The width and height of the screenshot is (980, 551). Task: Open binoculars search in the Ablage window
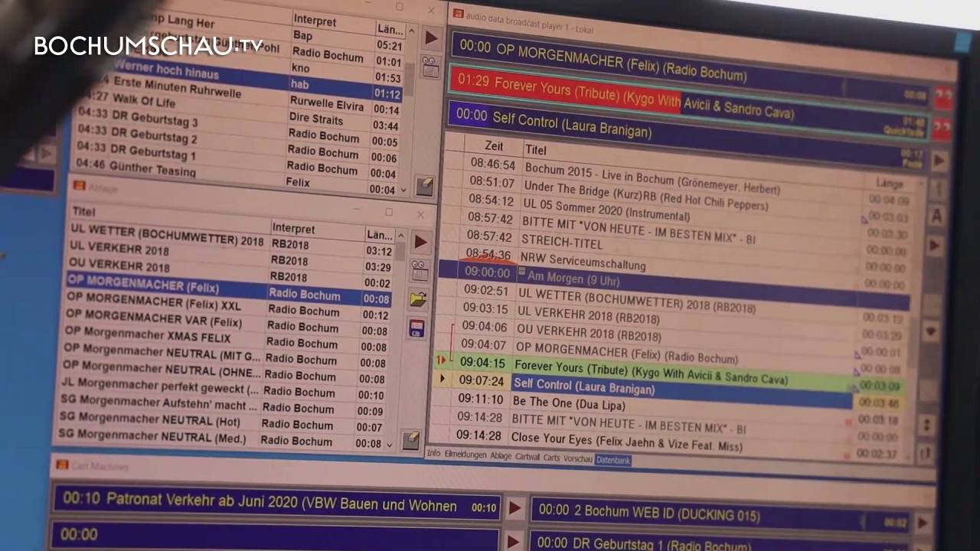[x=419, y=270]
